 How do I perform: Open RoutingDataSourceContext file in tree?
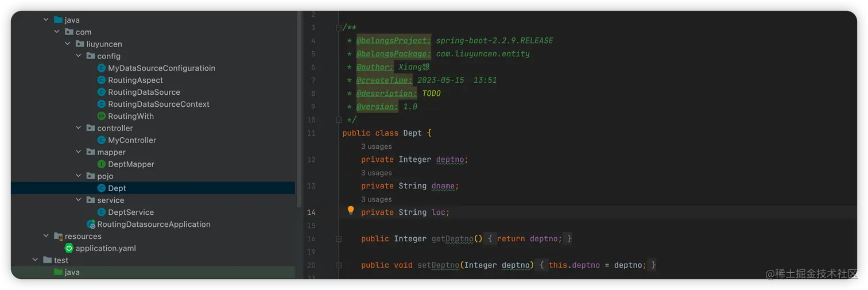pos(158,104)
